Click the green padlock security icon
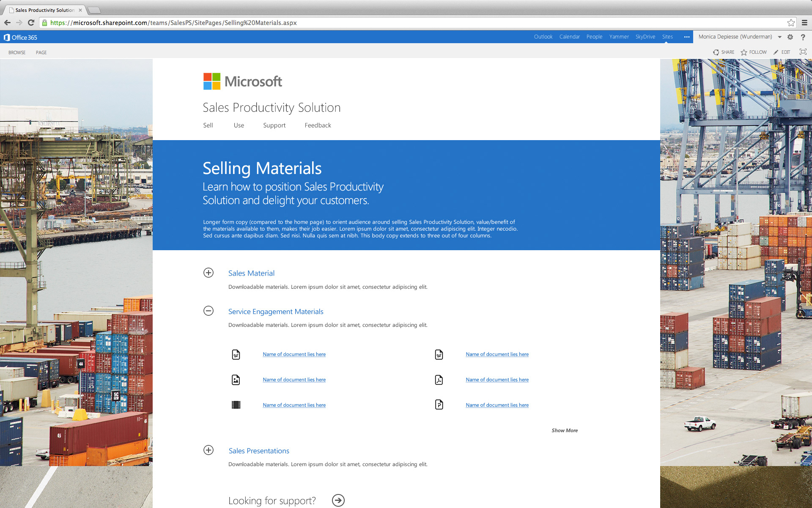The image size is (812, 508). pyautogui.click(x=44, y=23)
